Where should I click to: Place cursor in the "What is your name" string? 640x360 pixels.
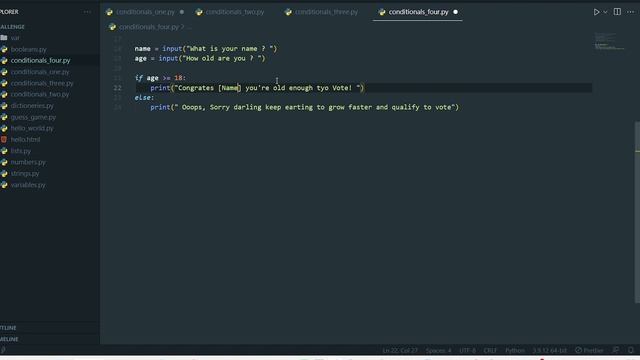231,49
